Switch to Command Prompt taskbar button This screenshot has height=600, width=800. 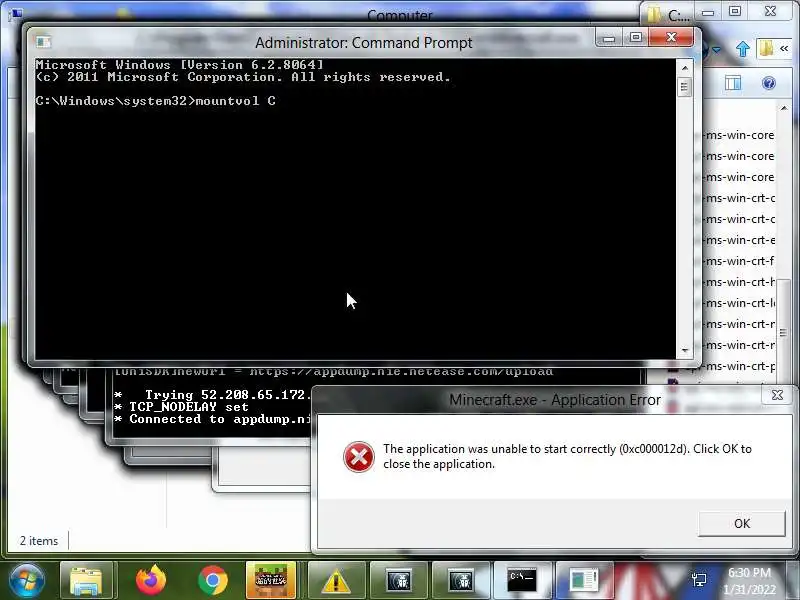(521, 581)
